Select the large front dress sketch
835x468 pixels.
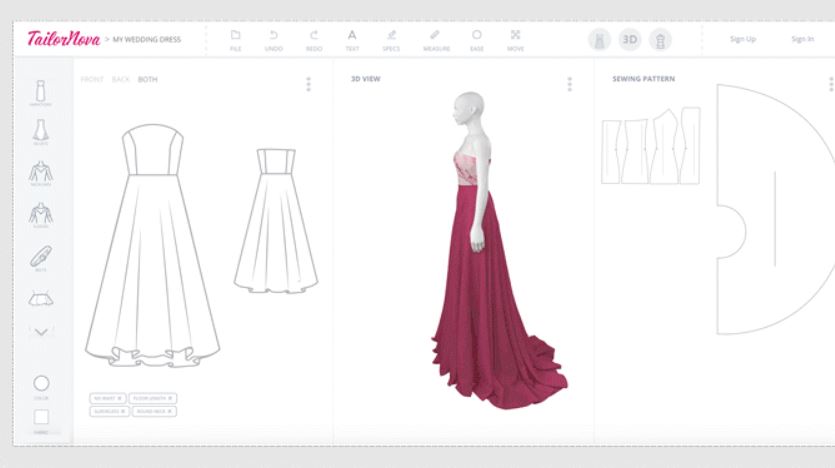pyautogui.click(x=152, y=245)
